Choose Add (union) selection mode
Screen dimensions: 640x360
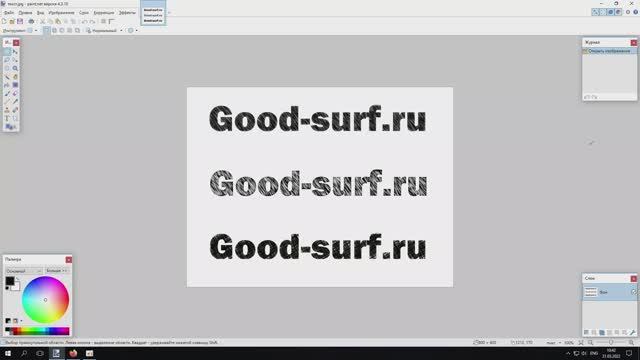[54, 31]
